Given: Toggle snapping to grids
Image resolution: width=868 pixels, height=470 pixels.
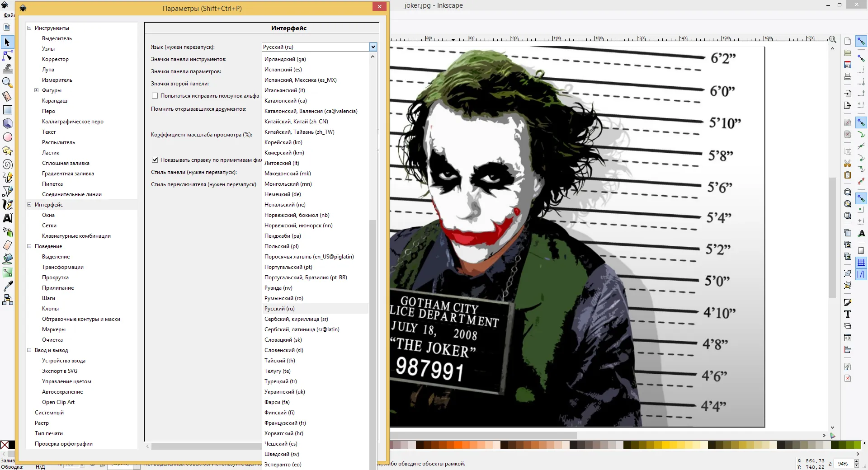Looking at the screenshot, I should [x=861, y=263].
